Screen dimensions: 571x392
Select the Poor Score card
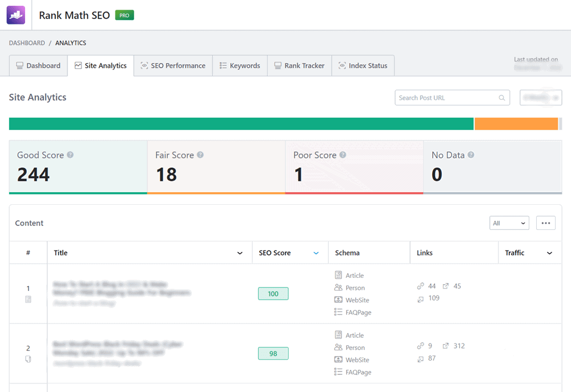tap(355, 167)
